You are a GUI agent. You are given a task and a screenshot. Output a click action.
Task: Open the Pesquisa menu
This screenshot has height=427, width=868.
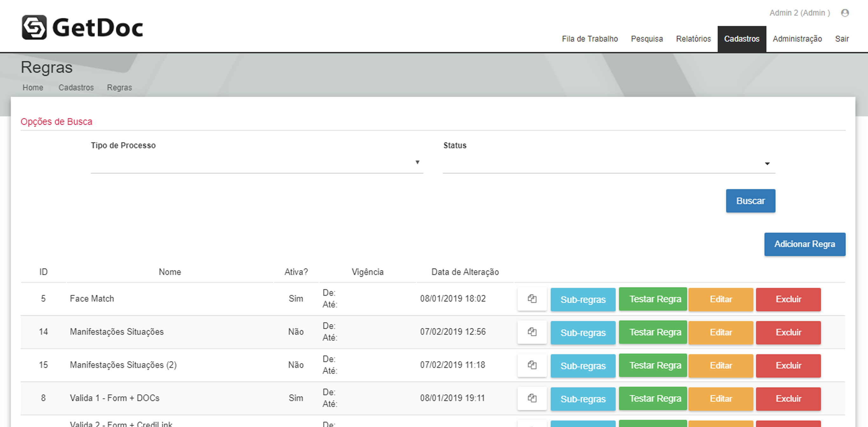point(647,39)
